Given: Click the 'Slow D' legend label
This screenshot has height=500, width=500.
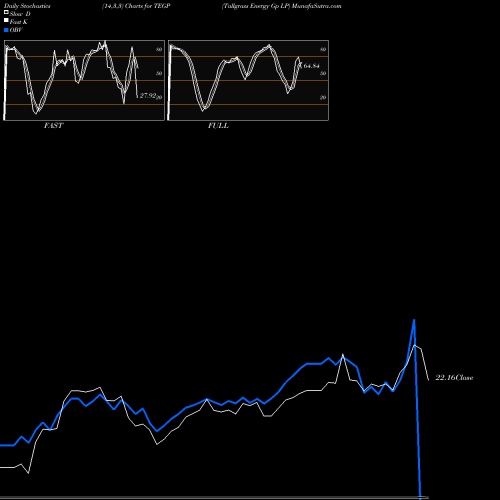Looking at the screenshot, I should tap(20, 14).
